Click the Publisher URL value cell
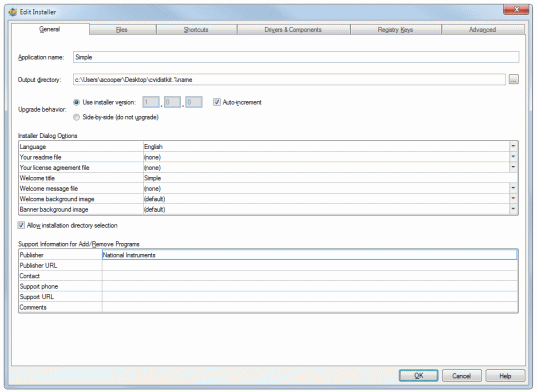The height and width of the screenshot is (392, 538). point(309,265)
